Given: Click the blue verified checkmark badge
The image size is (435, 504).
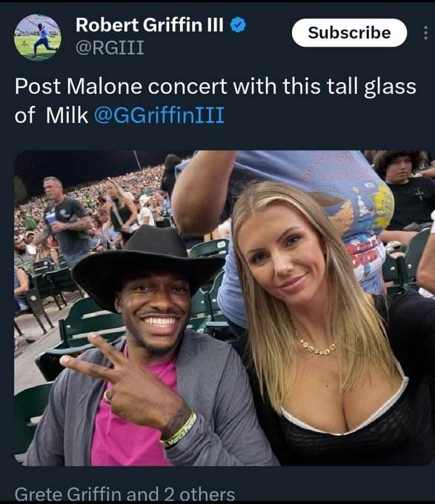Looking at the screenshot, I should click(x=238, y=25).
